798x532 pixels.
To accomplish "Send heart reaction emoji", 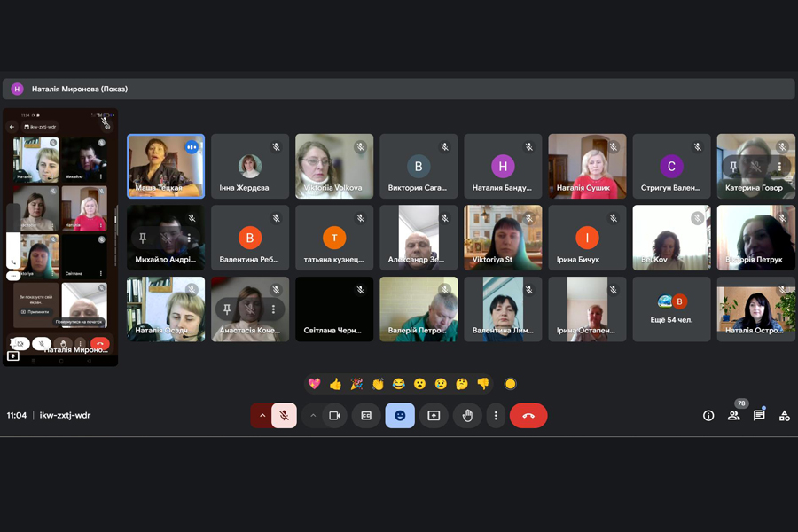I will pos(315,384).
